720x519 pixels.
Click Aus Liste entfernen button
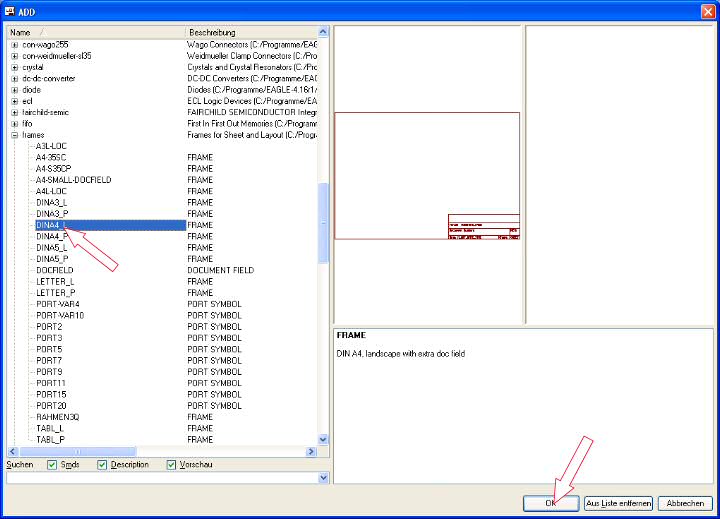[619, 503]
